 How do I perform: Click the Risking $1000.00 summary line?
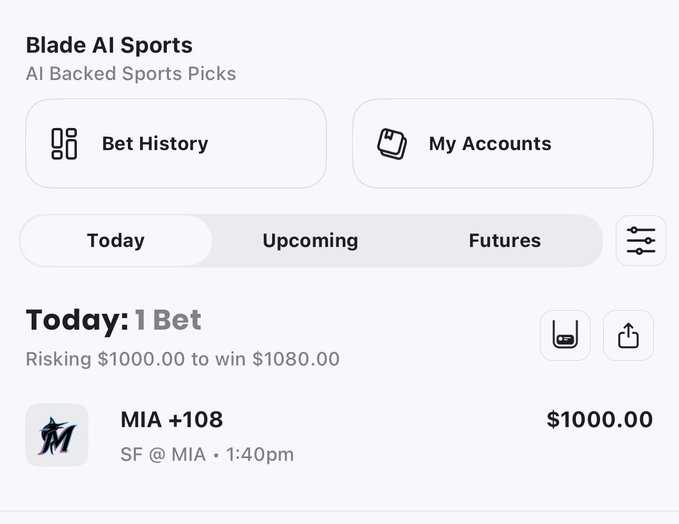click(x=182, y=359)
